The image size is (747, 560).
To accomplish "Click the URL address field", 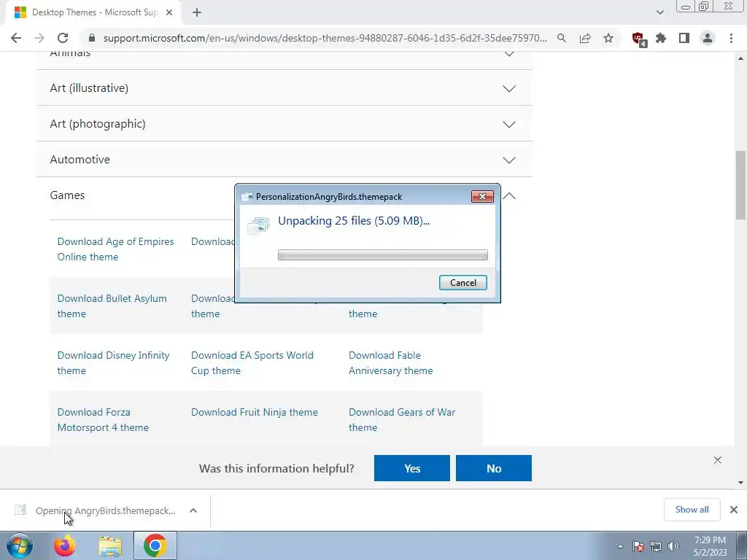I will click(325, 38).
